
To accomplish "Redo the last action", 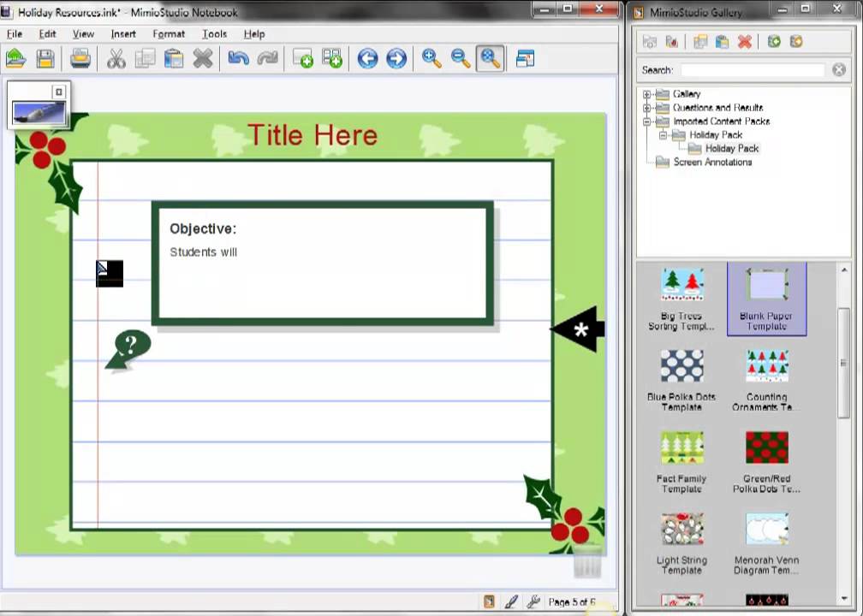I will point(267,58).
